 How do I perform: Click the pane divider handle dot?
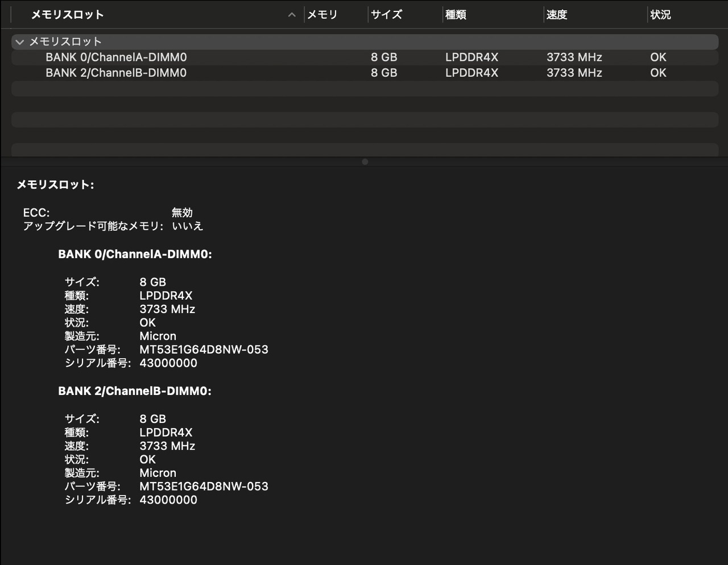pyautogui.click(x=365, y=162)
